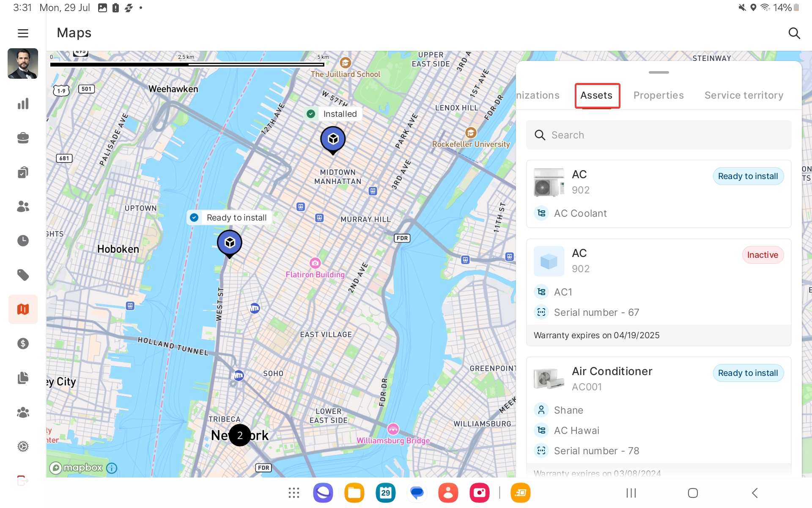This screenshot has height=508, width=812.
Task: Open the settings gear icon in sidebar
Action: click(x=23, y=446)
